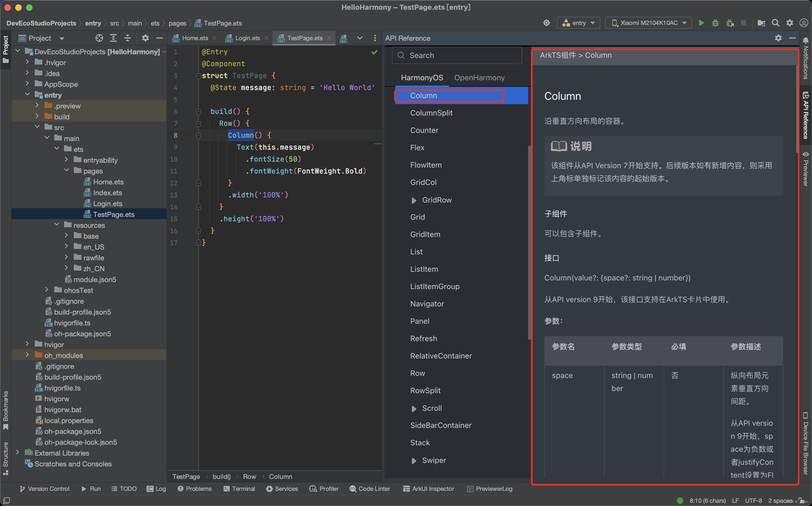The image size is (812, 506).
Task: Hide the Project panel with minus icon
Action: pyautogui.click(x=159, y=38)
